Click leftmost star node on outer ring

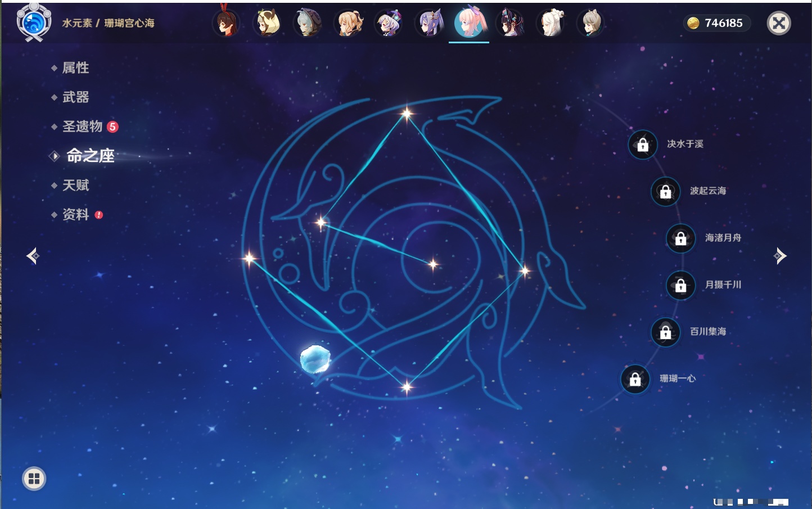point(249,258)
